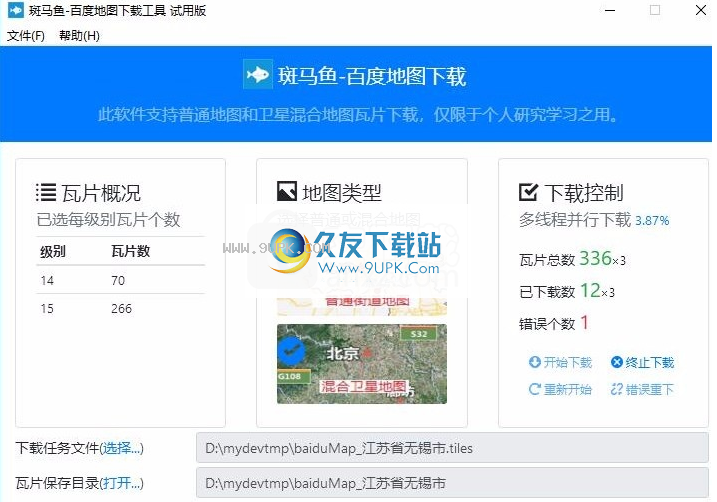Click the fish logo in blue banner
The width and height of the screenshot is (717, 502).
click(x=258, y=74)
